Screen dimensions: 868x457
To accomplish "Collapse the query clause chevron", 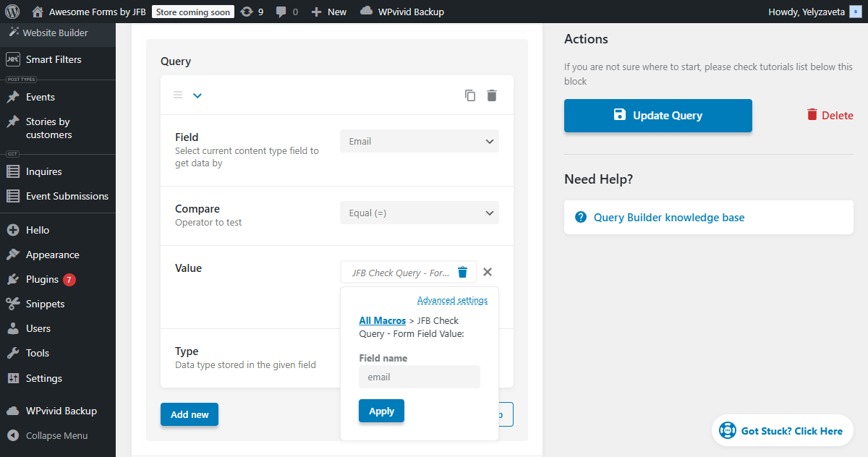I will tap(197, 95).
